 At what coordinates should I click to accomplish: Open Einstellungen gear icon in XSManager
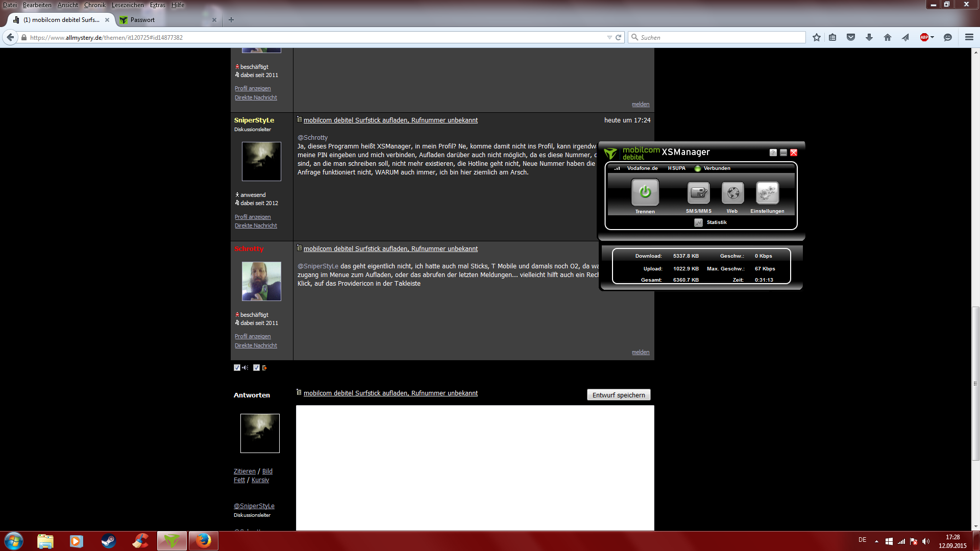767,193
